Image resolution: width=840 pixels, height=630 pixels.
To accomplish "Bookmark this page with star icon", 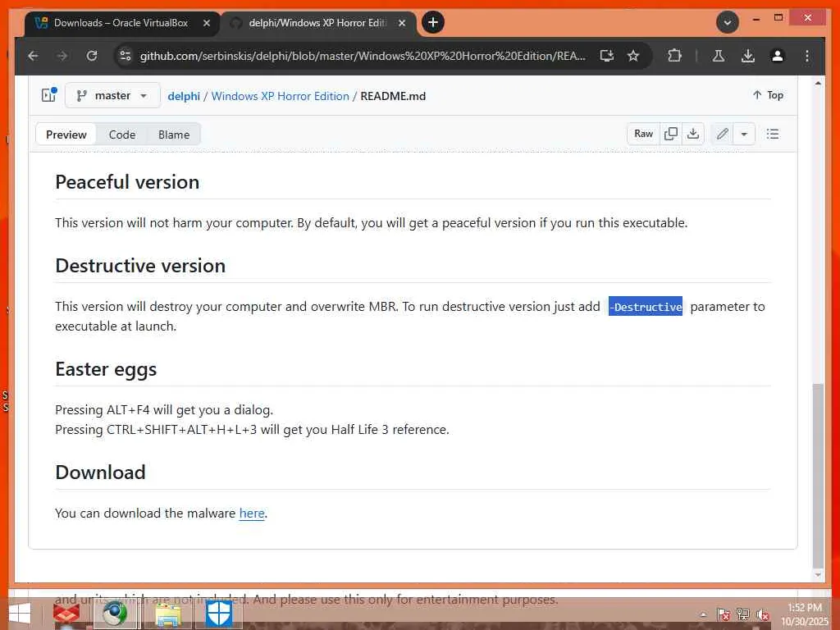I will tap(633, 56).
